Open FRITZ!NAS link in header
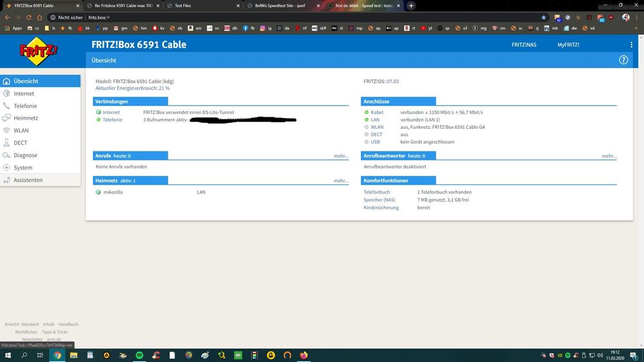 [x=523, y=44]
